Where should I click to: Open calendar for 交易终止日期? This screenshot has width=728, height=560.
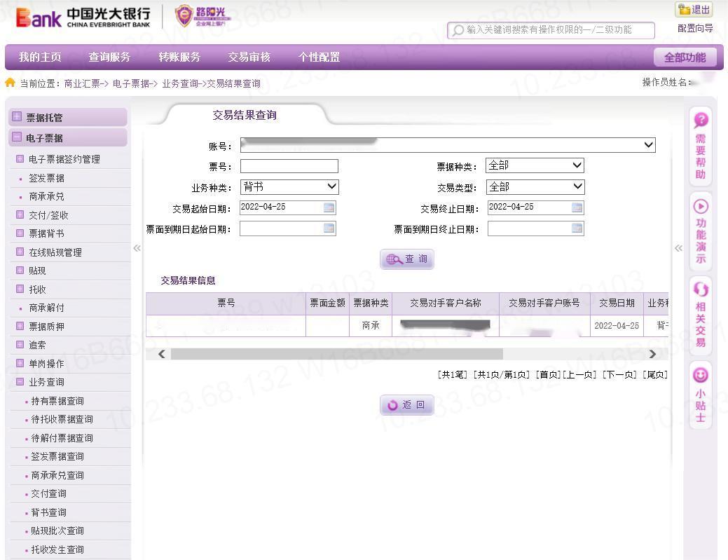577,207
